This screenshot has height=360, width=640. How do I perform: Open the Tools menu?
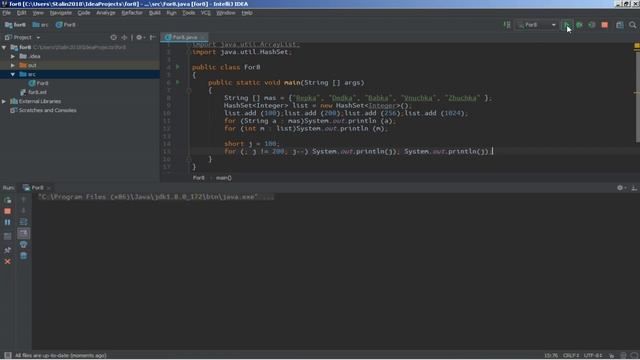pyautogui.click(x=188, y=13)
